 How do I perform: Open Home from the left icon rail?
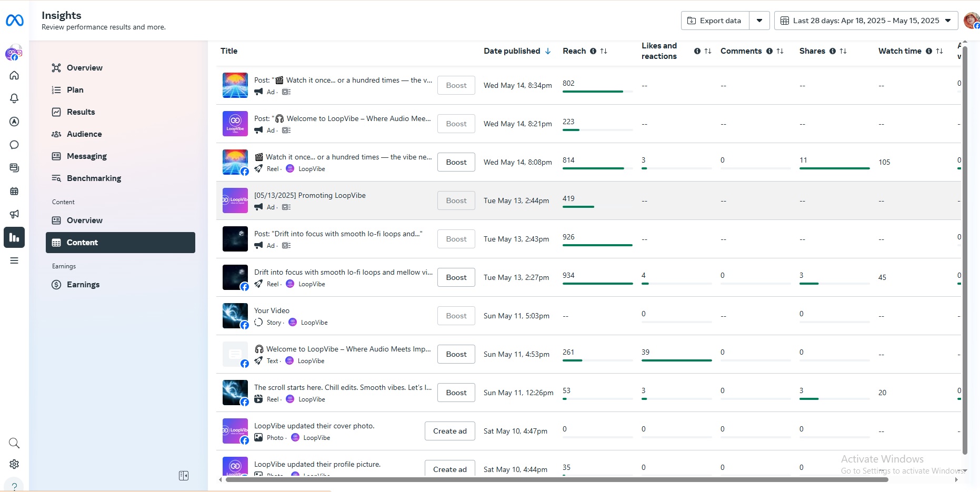point(14,75)
